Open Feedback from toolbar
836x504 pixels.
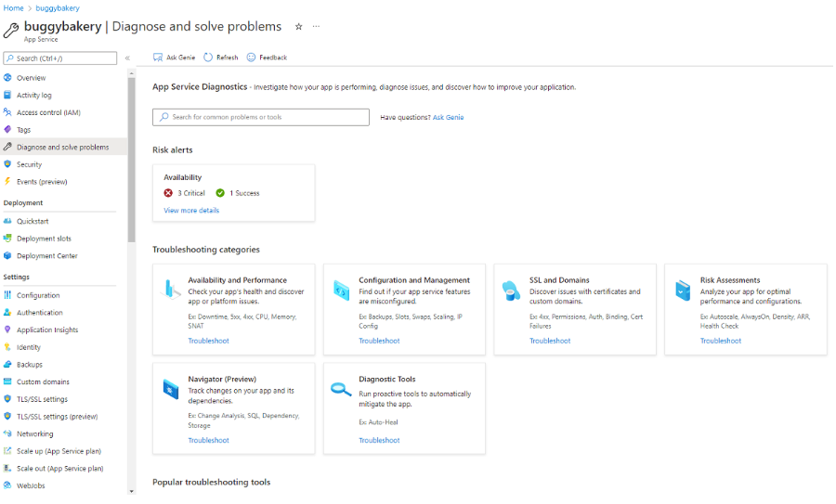click(267, 58)
